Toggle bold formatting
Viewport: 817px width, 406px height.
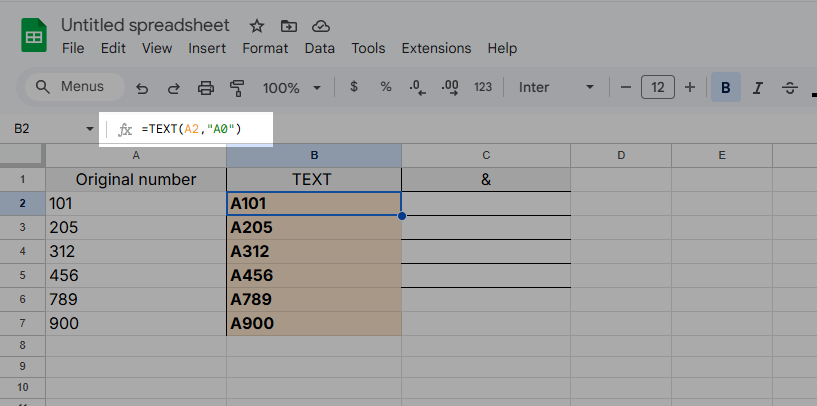point(726,87)
